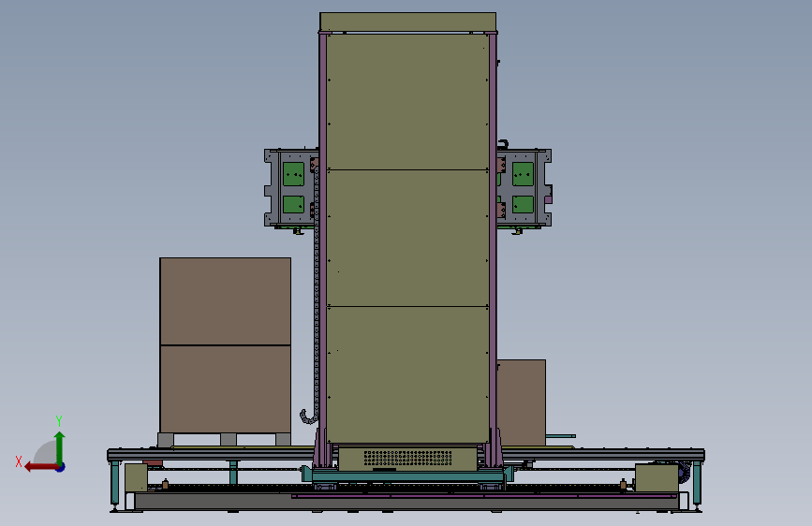
Task: Pick the lower green plate on left carriage
Action: [x=294, y=204]
